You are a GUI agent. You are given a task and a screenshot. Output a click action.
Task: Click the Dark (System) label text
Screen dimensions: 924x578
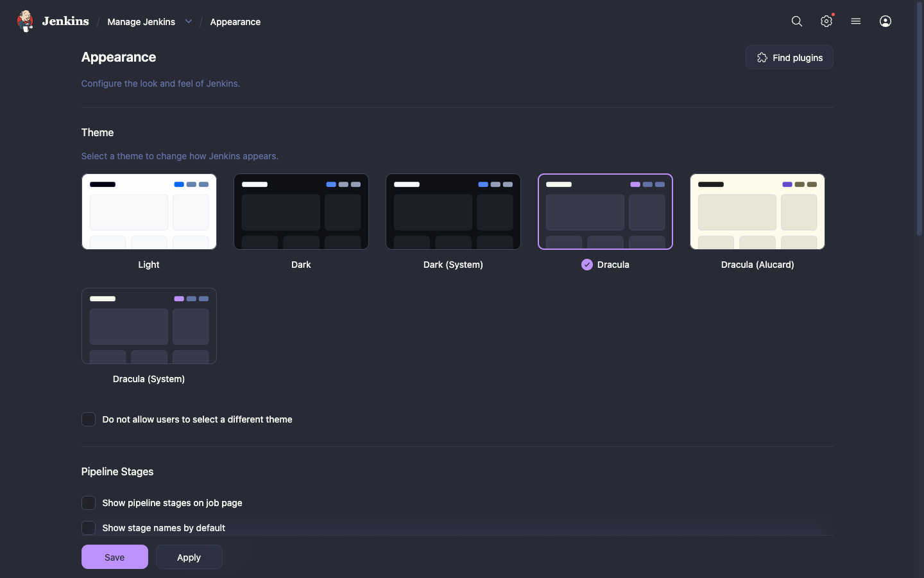[x=453, y=265]
